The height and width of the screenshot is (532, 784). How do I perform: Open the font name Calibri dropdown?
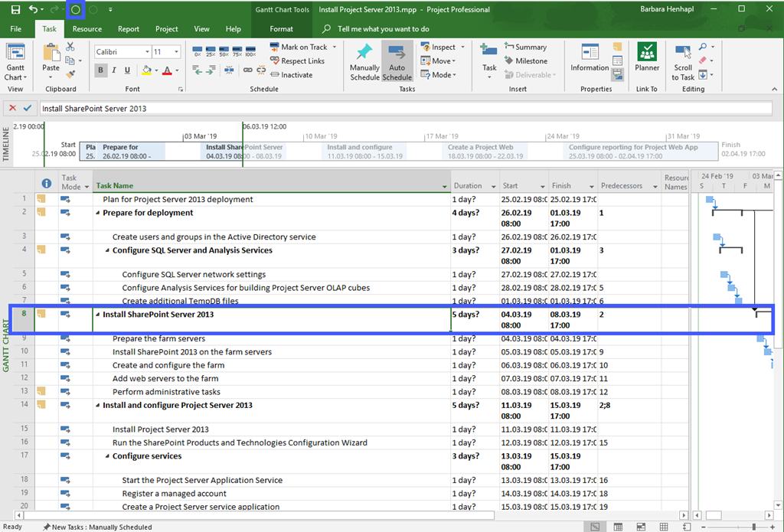click(x=147, y=52)
